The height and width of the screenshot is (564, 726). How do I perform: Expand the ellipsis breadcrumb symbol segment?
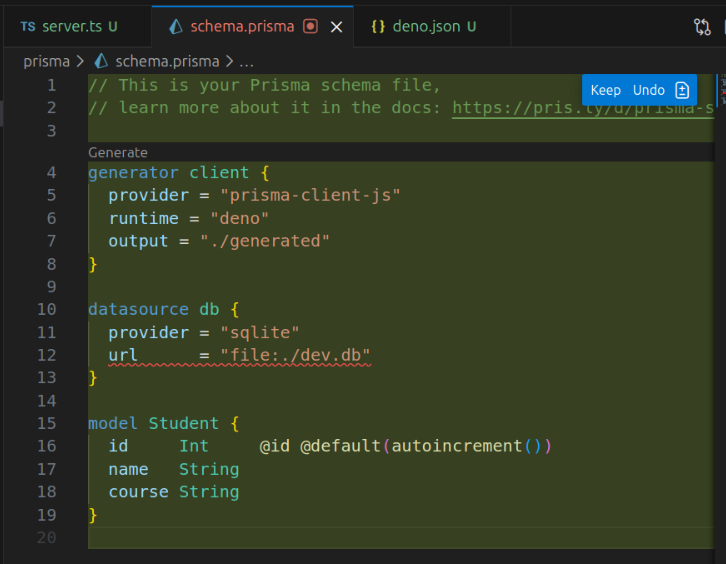pyautogui.click(x=246, y=61)
